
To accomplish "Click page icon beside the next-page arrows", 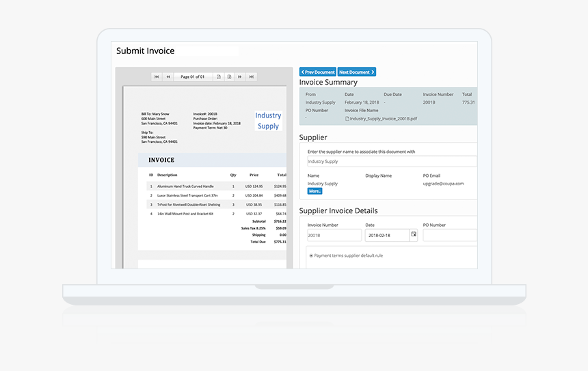I will pyautogui.click(x=229, y=77).
